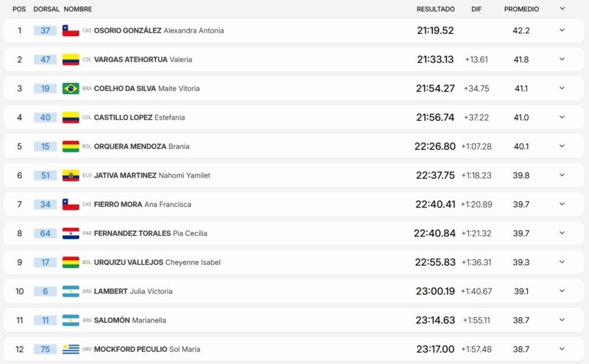
Task: Click Chile flag beside Osorio González
Action: (71, 30)
